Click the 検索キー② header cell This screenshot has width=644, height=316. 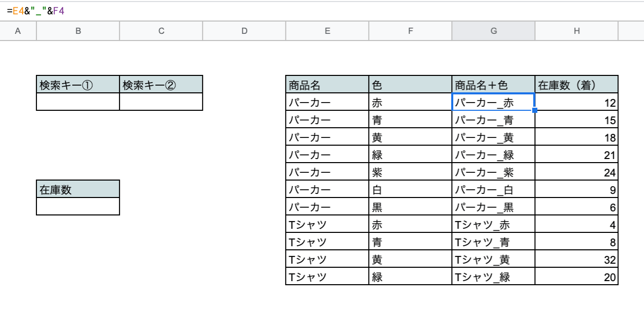pos(161,84)
